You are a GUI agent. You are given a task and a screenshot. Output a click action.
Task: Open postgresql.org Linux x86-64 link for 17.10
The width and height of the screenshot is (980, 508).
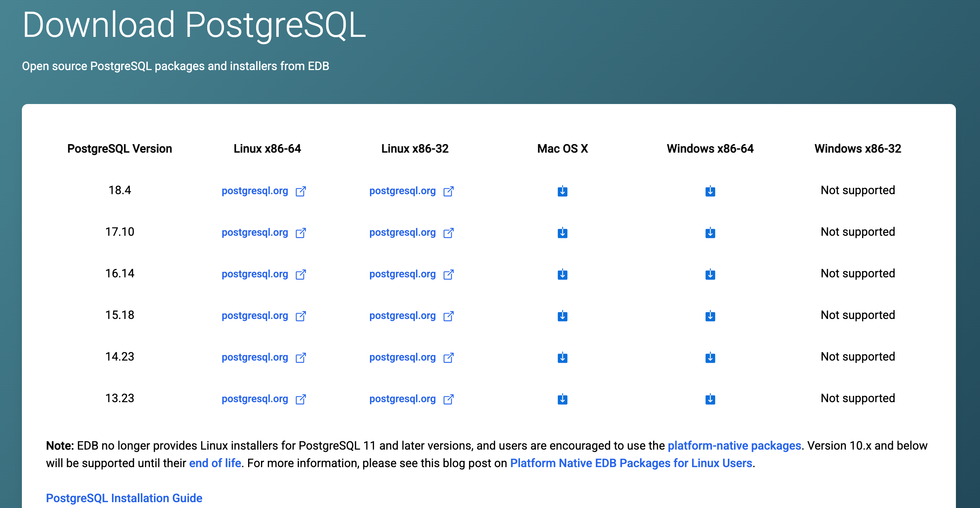pos(264,232)
